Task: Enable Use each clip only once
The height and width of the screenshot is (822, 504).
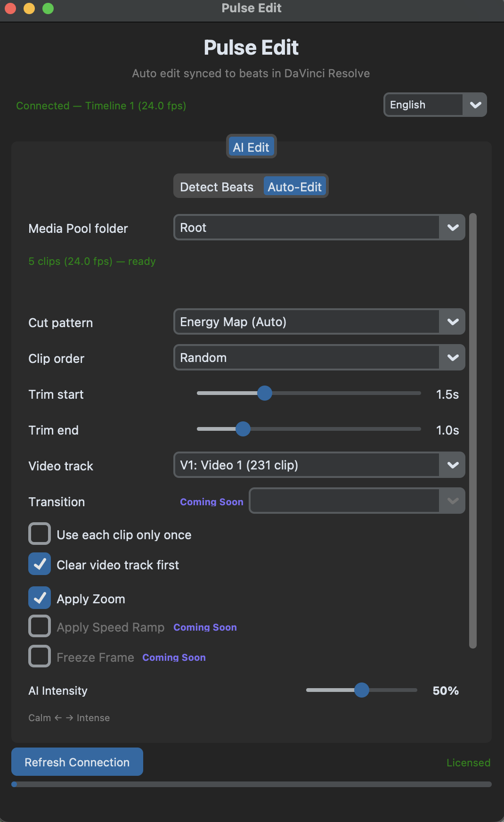Action: click(x=40, y=534)
